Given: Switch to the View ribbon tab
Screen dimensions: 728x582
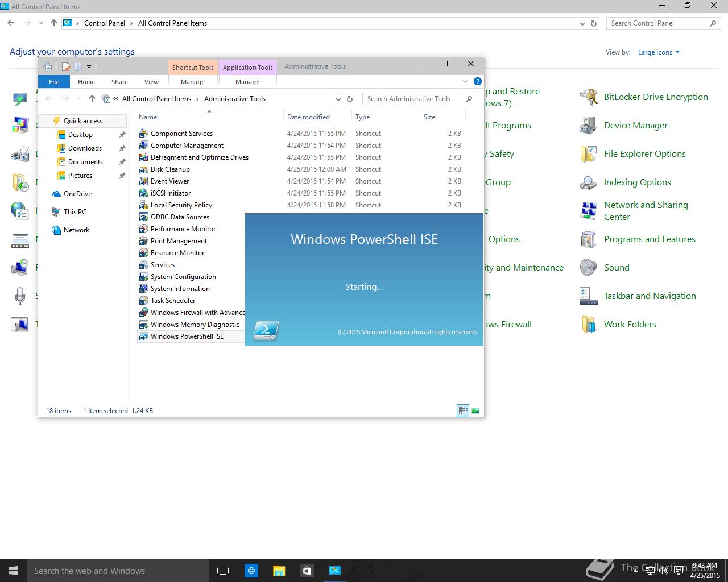Looking at the screenshot, I should point(151,82).
